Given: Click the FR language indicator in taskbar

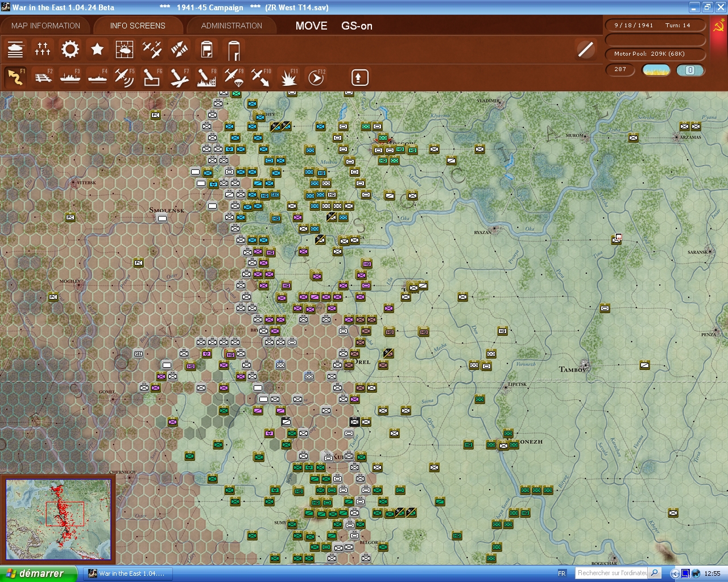Looking at the screenshot, I should pyautogui.click(x=562, y=573).
